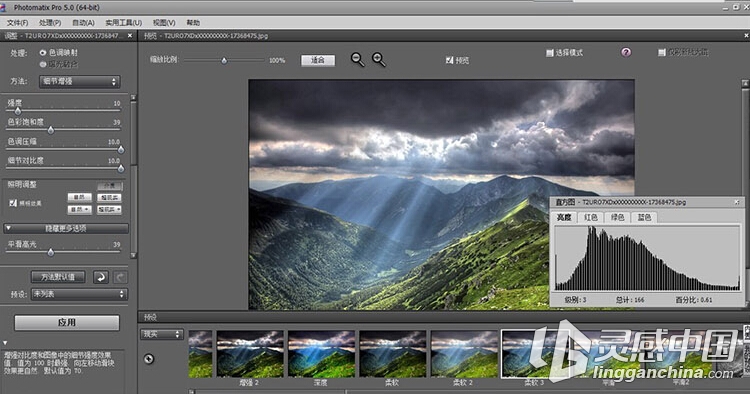This screenshot has width=750, height=394.
Task: Select the 增强 2 preset thumbnail
Action: coord(250,354)
